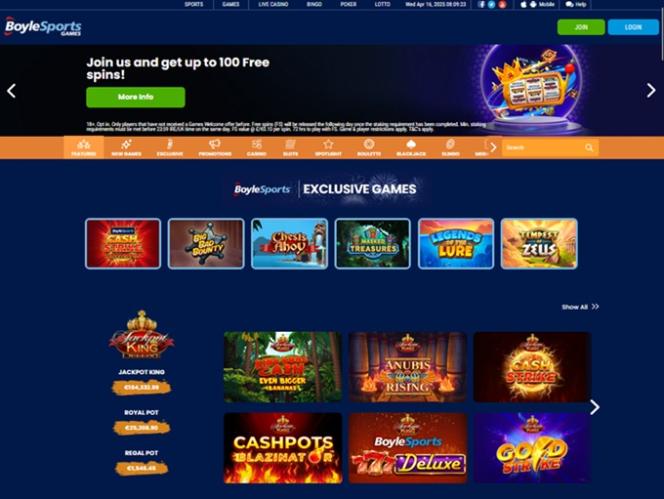
Task: Click the blue Login button
Action: 633,27
